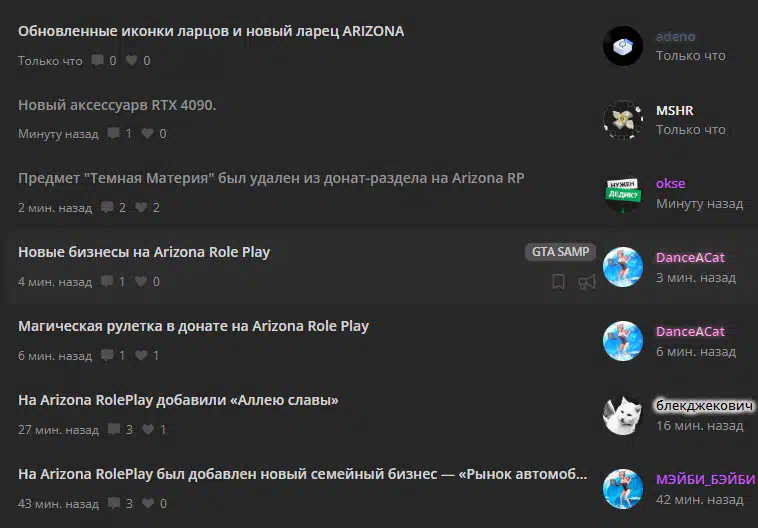758x528 pixels.
Task: Click comment bubble icon under Темная Материя thread
Action: (x=107, y=207)
